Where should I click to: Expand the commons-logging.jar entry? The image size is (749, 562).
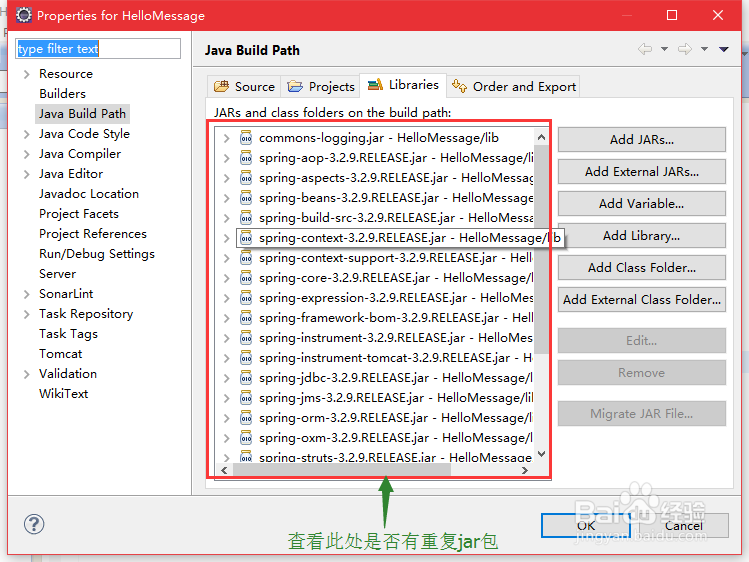click(x=226, y=138)
